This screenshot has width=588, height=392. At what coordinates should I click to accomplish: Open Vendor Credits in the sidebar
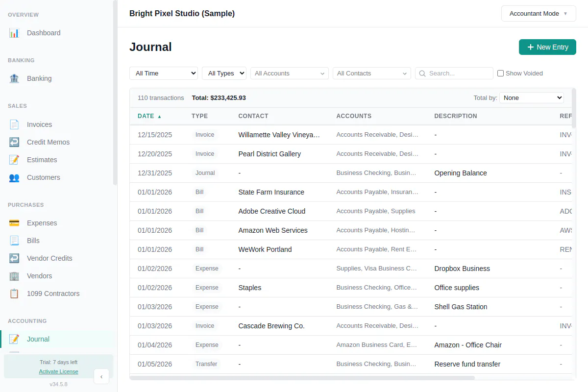coord(59,258)
